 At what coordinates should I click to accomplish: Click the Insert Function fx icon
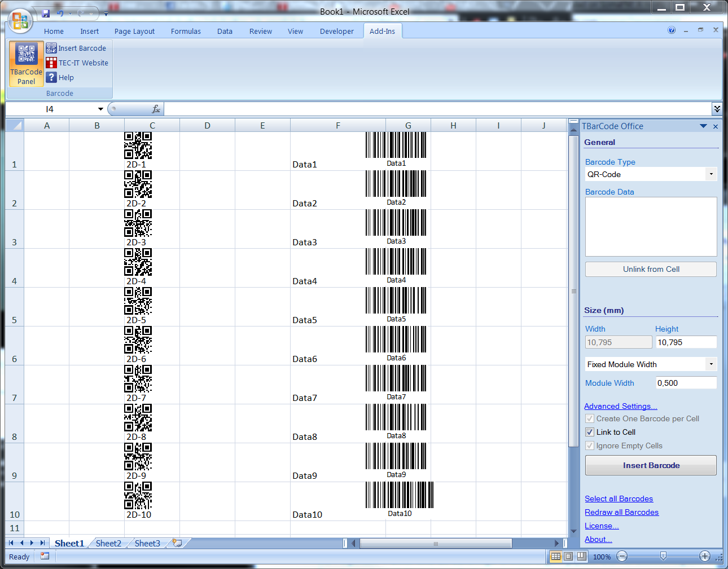pos(156,109)
